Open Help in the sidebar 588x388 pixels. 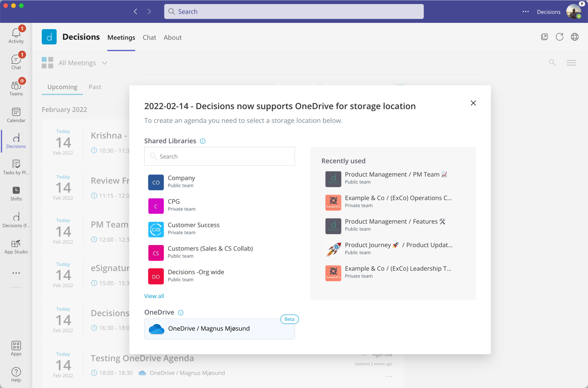pos(16,374)
